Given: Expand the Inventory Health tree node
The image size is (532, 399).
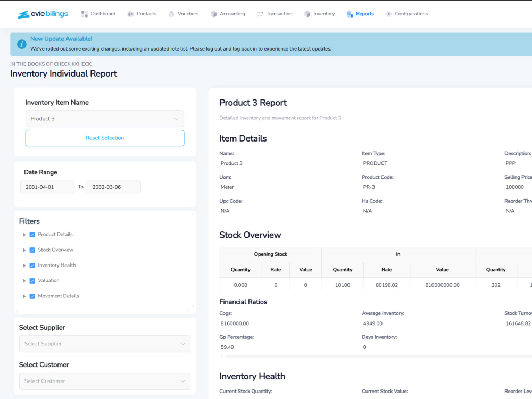Looking at the screenshot, I should (x=24, y=265).
